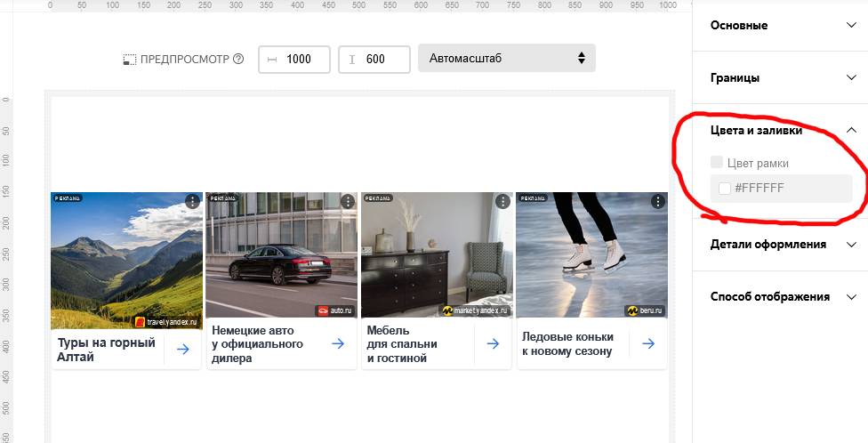
Task: Click the market.yandex.ru domain badge
Action: coord(475,310)
